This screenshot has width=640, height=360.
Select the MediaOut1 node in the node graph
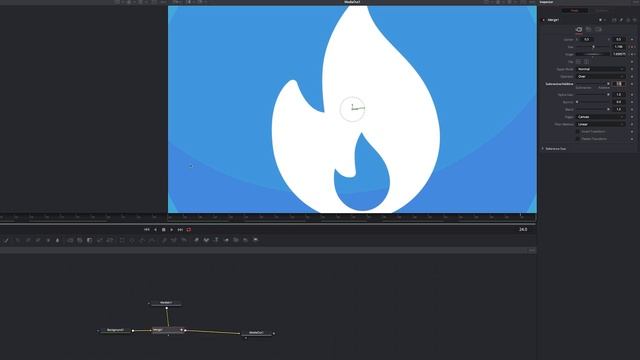[x=256, y=333]
